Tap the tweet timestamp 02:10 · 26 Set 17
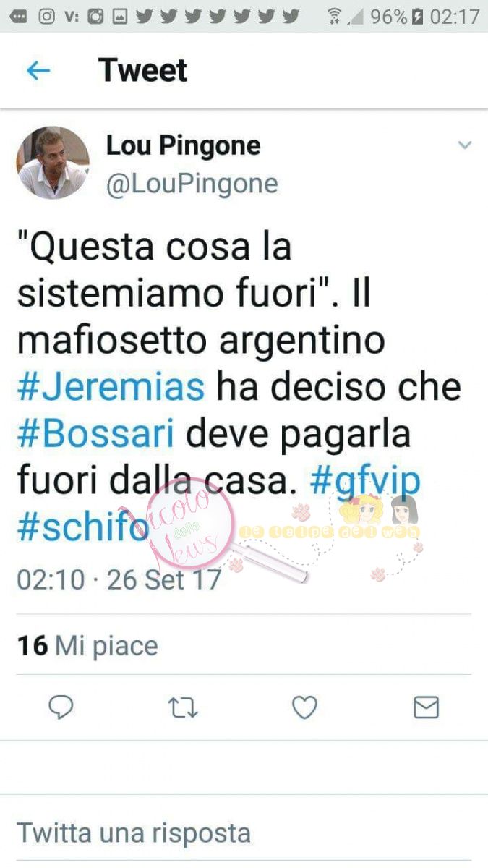Viewport: 488px width, 868px height. 119,579
